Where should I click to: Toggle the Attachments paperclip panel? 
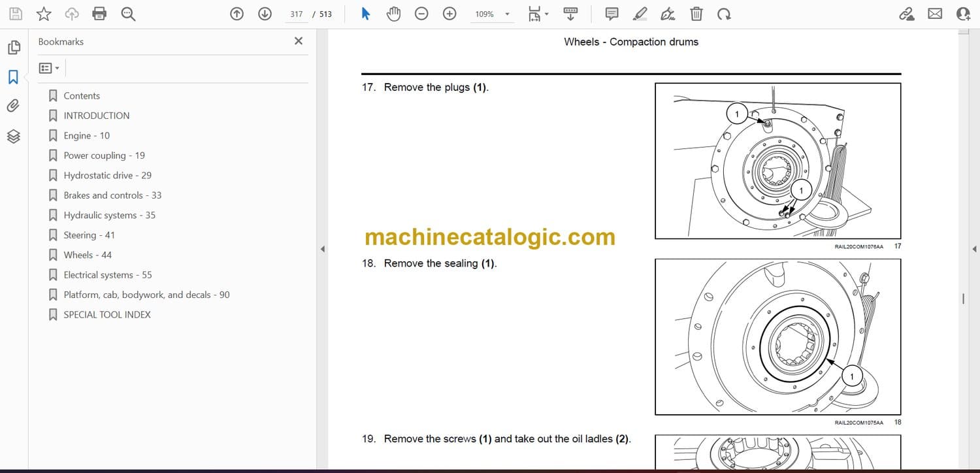point(13,106)
